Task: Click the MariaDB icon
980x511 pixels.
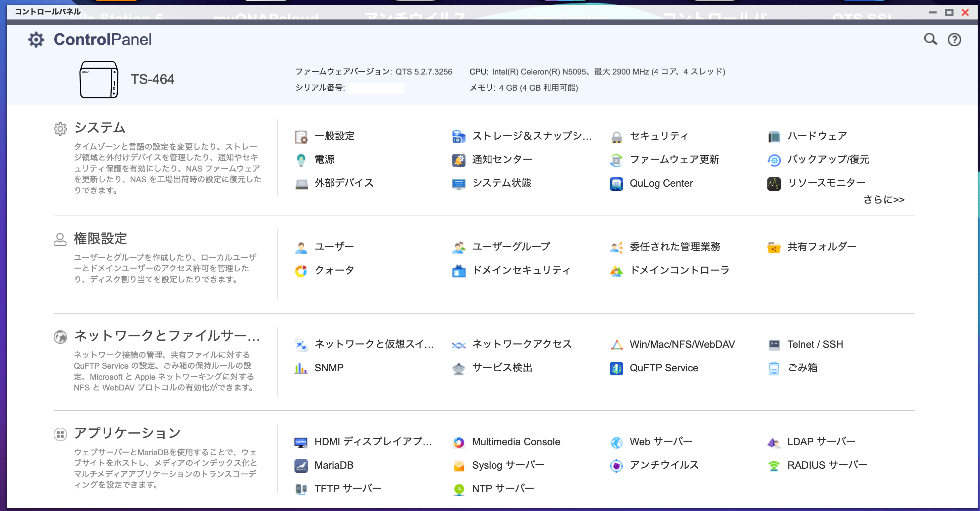Action: (x=301, y=465)
